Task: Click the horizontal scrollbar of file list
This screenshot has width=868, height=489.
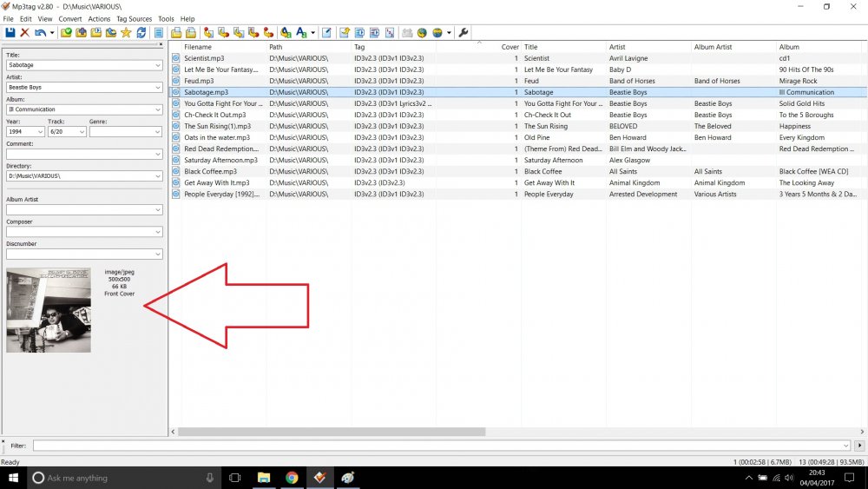Action: click(x=332, y=432)
